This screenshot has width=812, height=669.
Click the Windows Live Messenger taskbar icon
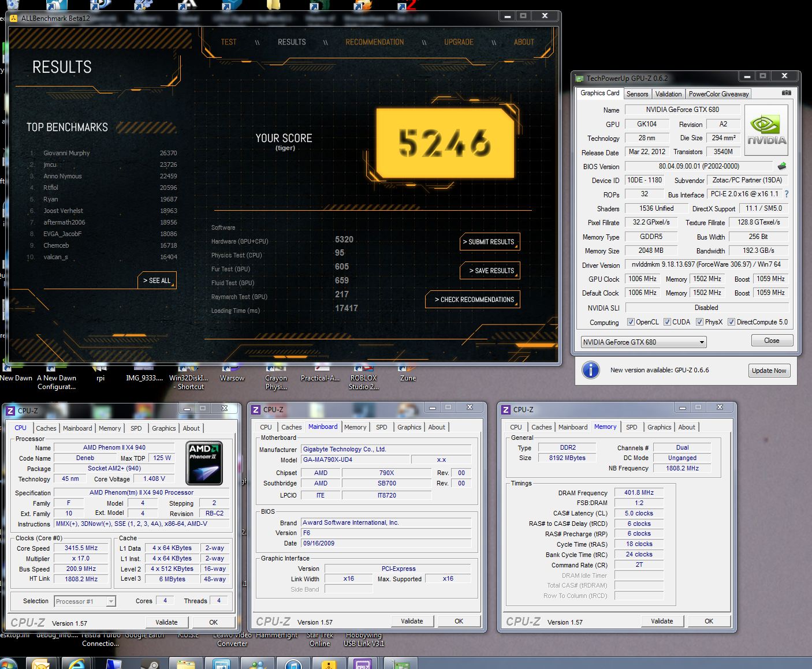pos(256,664)
